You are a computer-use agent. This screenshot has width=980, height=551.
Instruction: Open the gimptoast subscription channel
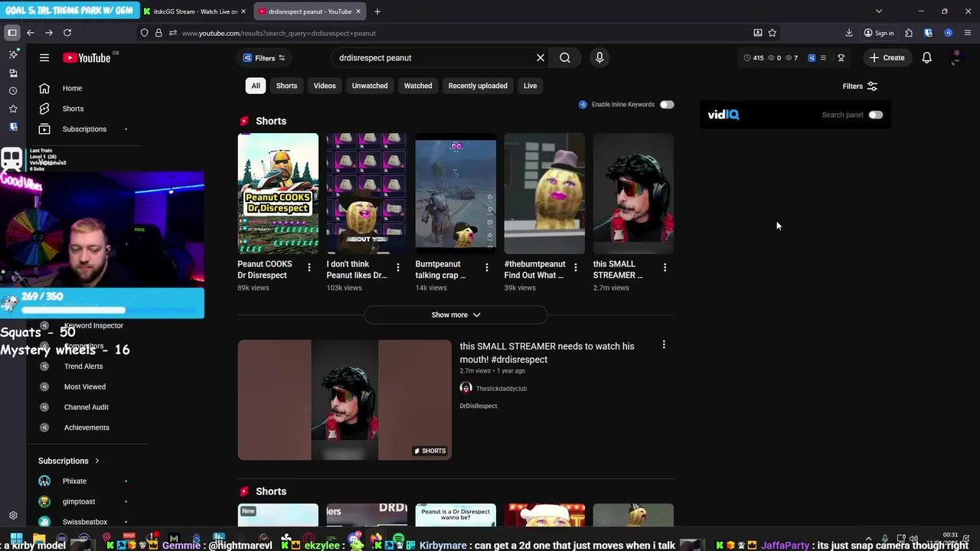click(79, 502)
